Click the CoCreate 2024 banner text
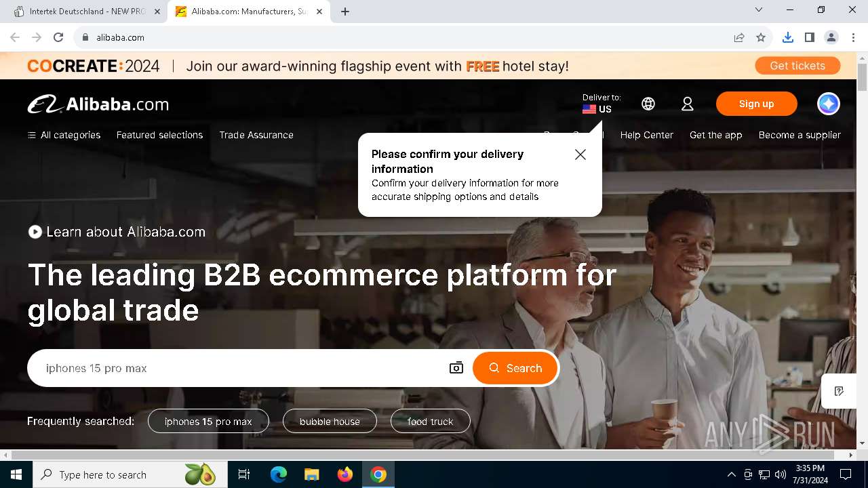Viewport: 868px width, 488px height. 94,66
